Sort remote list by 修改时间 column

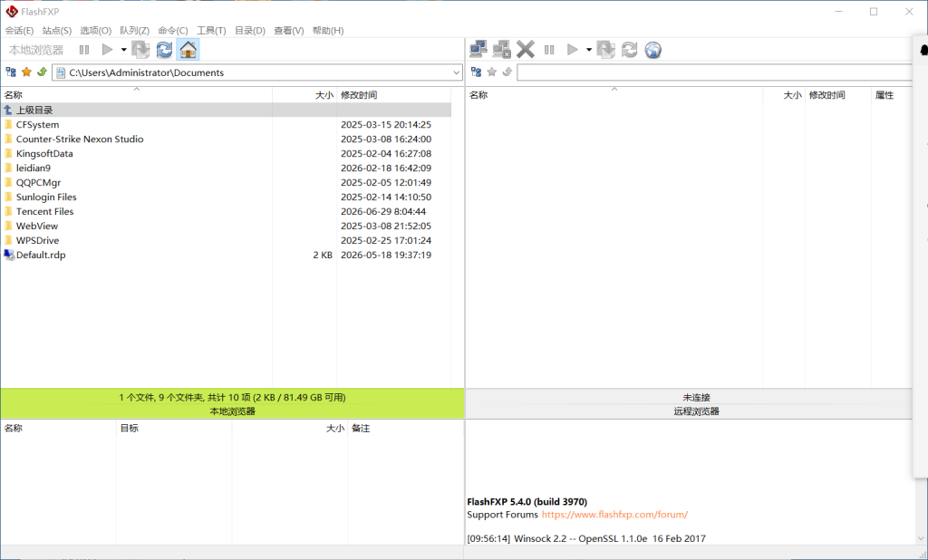pos(838,95)
